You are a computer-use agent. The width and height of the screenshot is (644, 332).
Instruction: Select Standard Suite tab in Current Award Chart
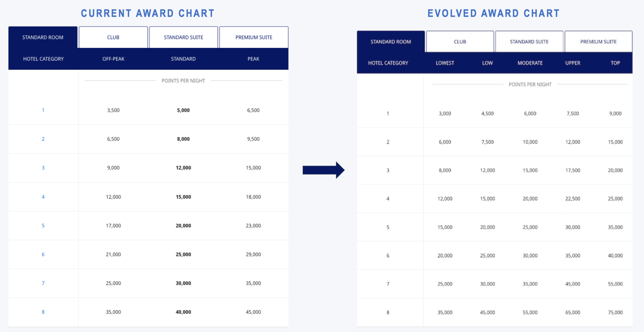tap(183, 37)
